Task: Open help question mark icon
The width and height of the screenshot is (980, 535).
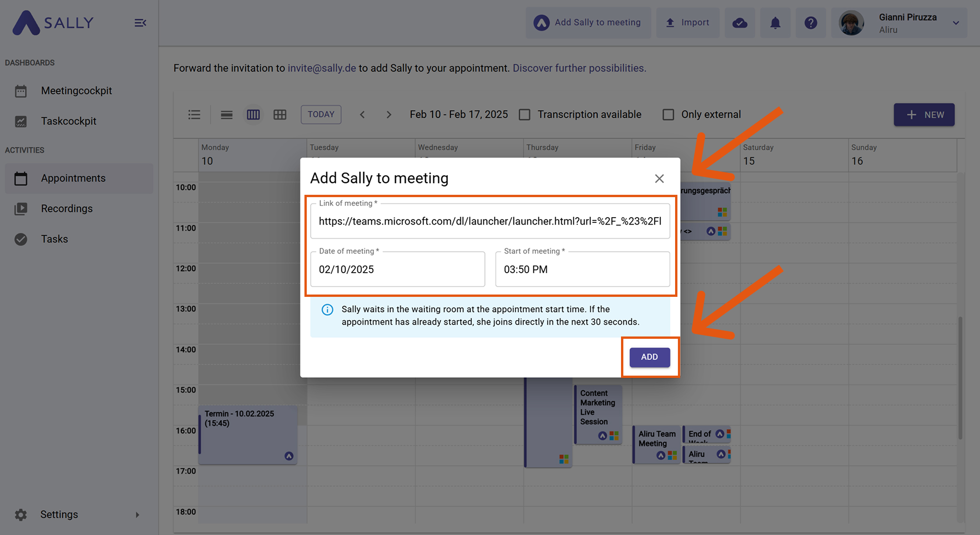Action: [x=811, y=22]
